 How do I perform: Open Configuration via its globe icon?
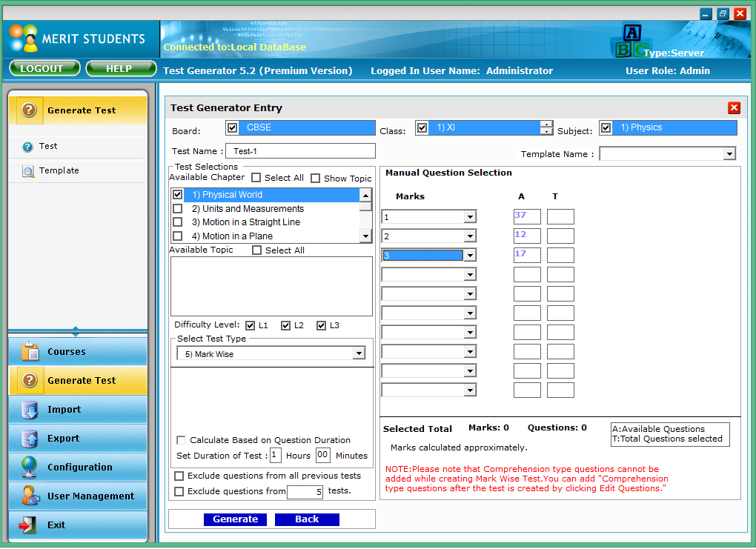point(30,467)
